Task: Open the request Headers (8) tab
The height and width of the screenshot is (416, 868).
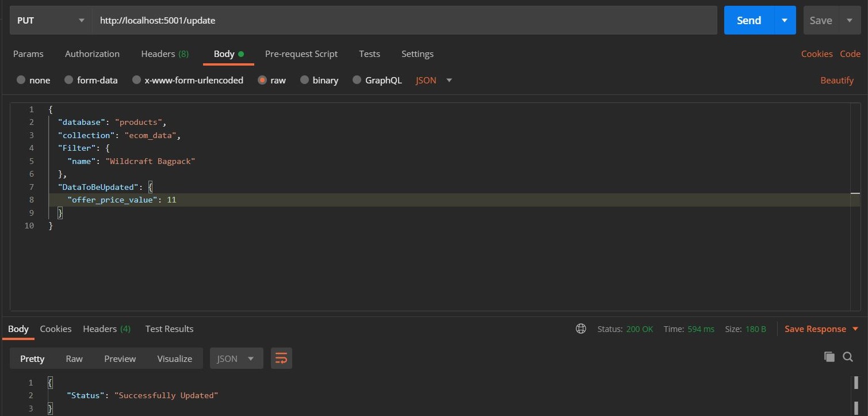Action: coord(165,54)
